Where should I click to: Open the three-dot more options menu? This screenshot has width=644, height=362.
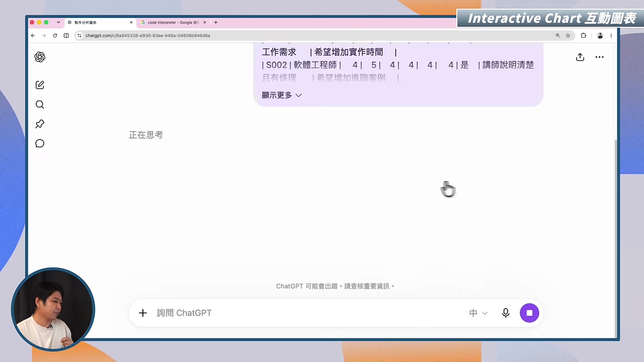click(x=599, y=57)
